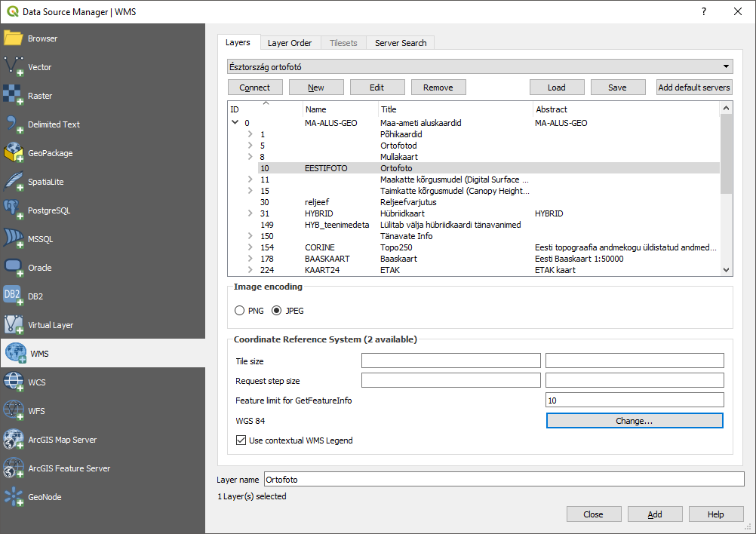This screenshot has width=756, height=534.
Task: Collapse the MA-ALUS-GEO root layer
Action: pos(235,122)
